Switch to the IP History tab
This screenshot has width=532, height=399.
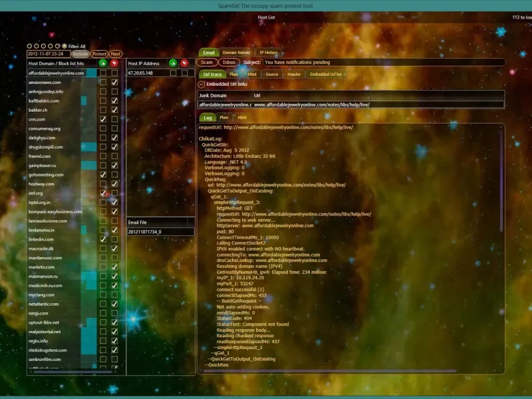click(269, 53)
